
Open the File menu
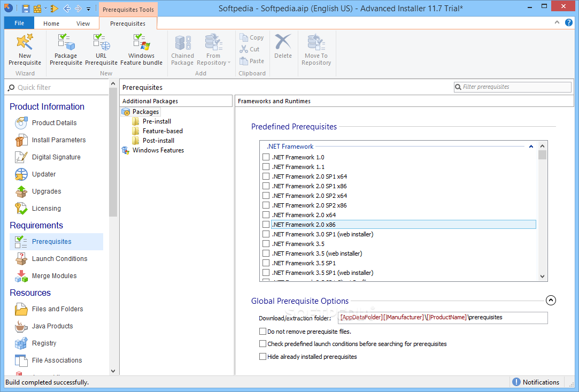19,23
